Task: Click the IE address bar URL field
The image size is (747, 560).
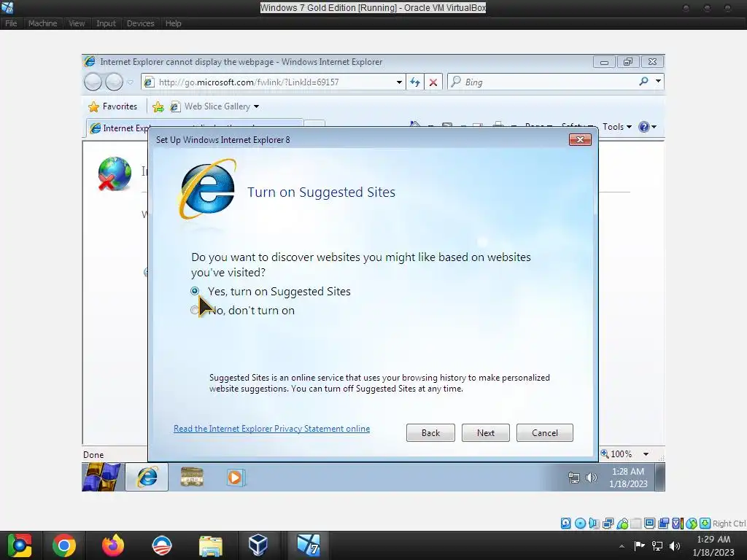Action: click(x=269, y=82)
